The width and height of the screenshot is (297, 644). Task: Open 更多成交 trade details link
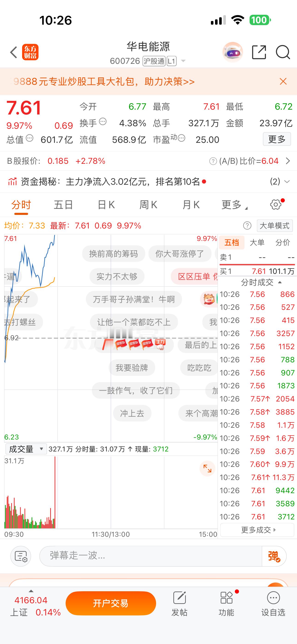coord(257,530)
